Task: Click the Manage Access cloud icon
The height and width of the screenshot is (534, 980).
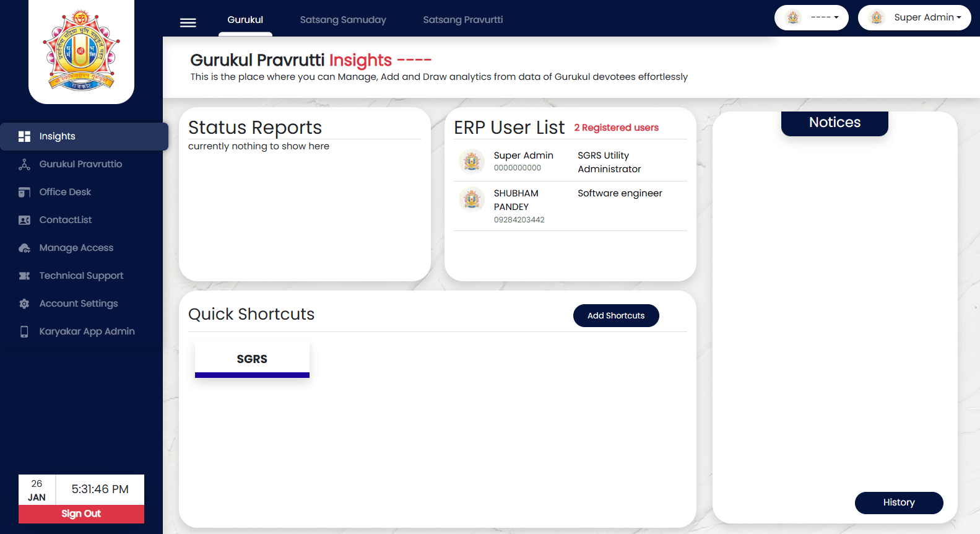Action: (24, 248)
